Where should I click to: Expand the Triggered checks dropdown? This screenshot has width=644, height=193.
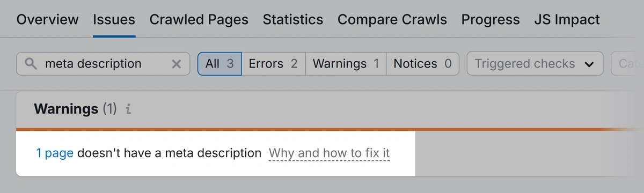tap(535, 64)
